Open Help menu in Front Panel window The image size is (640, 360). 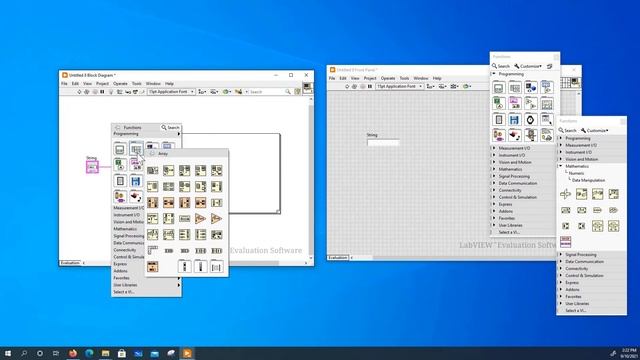[x=437, y=78]
